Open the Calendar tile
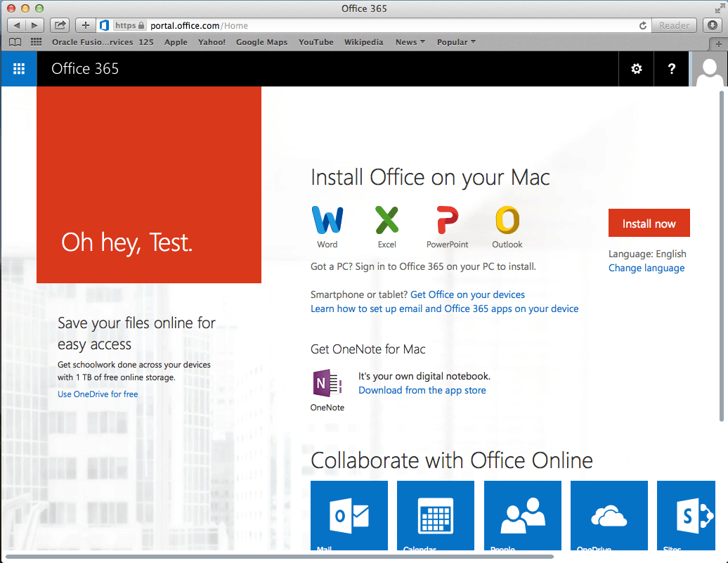The height and width of the screenshot is (563, 728). click(x=436, y=517)
